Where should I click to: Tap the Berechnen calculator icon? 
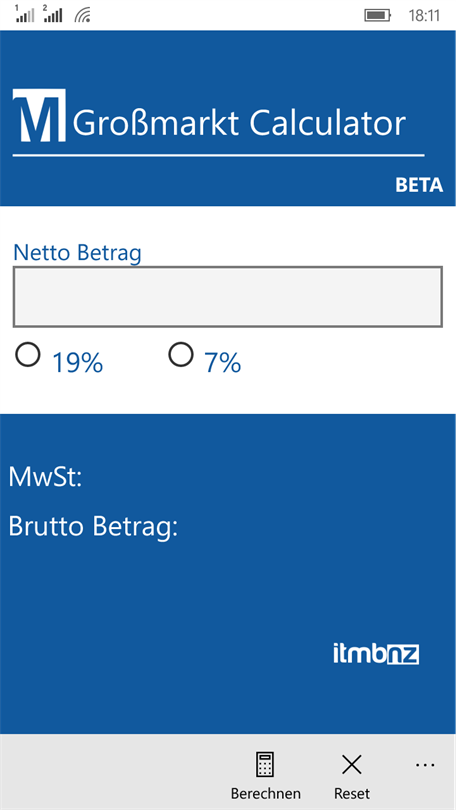point(265,765)
